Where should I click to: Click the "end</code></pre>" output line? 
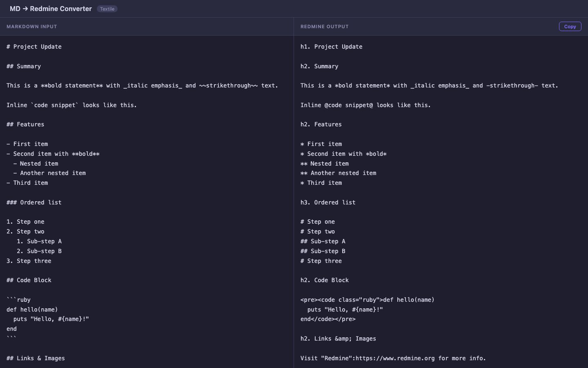coord(328,319)
